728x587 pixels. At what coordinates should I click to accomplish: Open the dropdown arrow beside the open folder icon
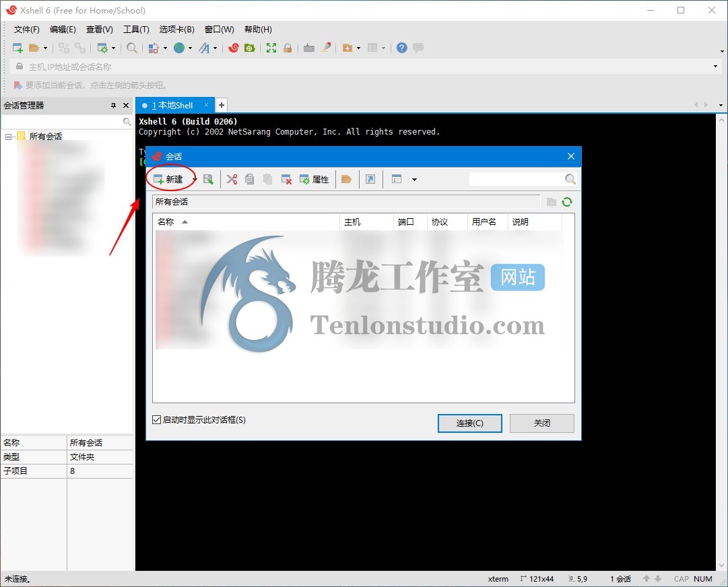tap(45, 48)
